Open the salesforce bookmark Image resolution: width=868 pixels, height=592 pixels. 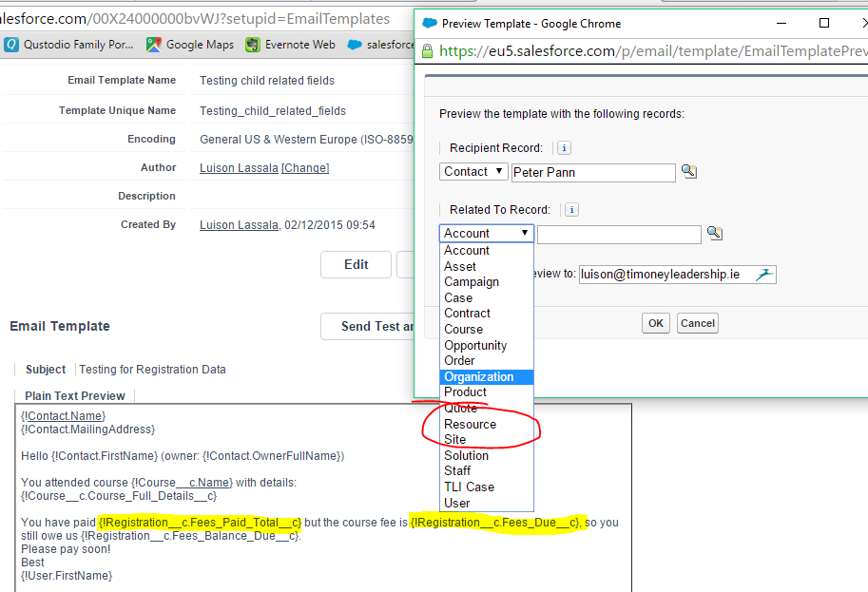381,45
